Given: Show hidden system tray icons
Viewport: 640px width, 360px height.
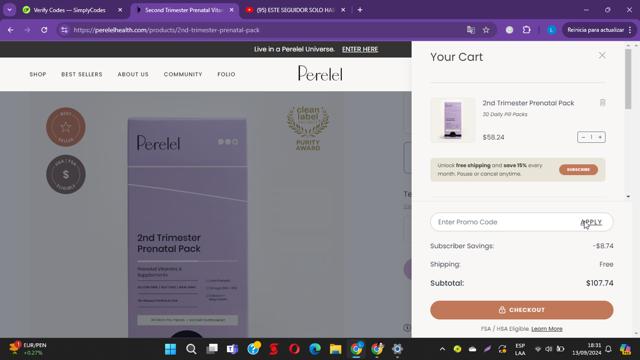Looking at the screenshot, I should coord(442,349).
